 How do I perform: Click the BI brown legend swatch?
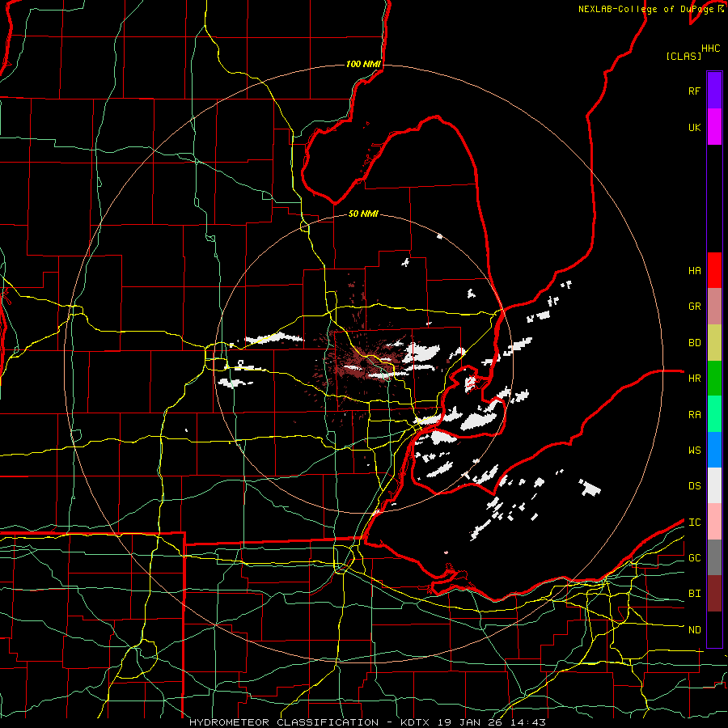[714, 594]
